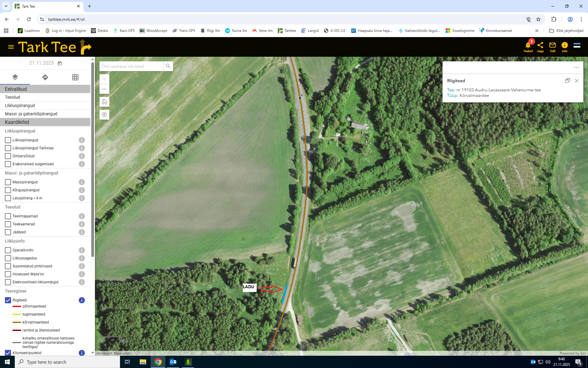Switch language via Estonian flag
The height and width of the screenshot is (368, 588).
click(577, 46)
